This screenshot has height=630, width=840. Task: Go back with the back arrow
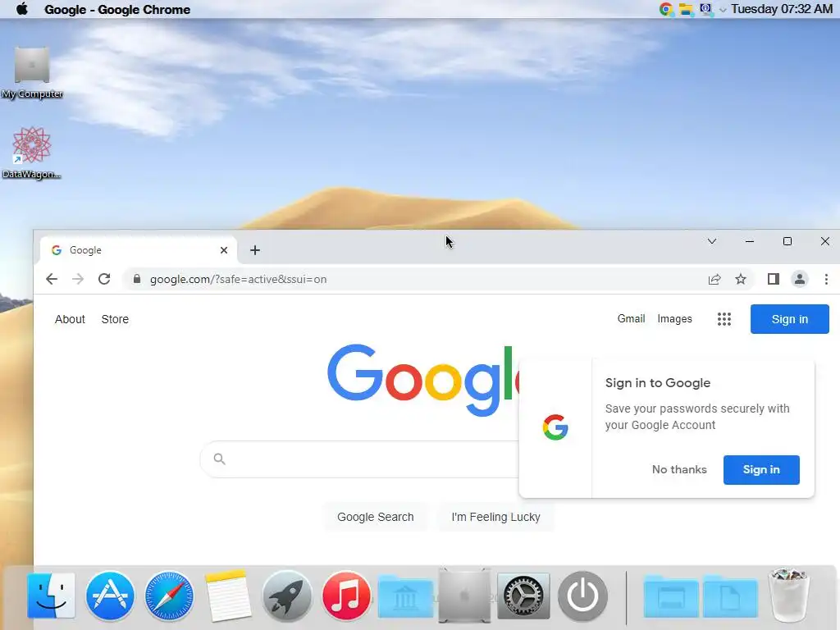pyautogui.click(x=52, y=279)
